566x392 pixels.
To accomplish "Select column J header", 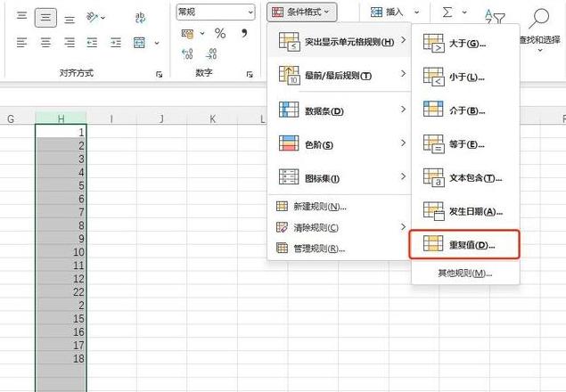I will pyautogui.click(x=161, y=118).
